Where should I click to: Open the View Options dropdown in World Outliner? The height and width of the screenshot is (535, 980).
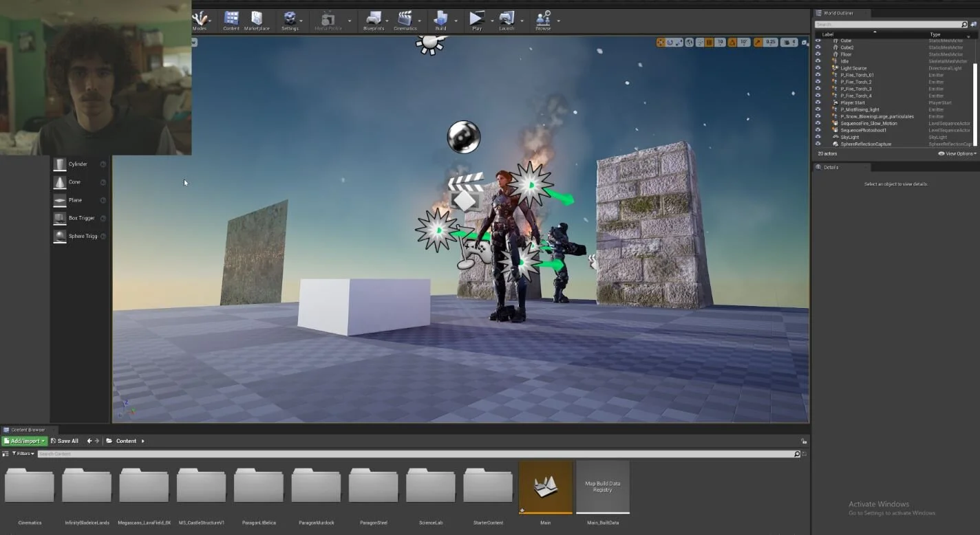(957, 153)
